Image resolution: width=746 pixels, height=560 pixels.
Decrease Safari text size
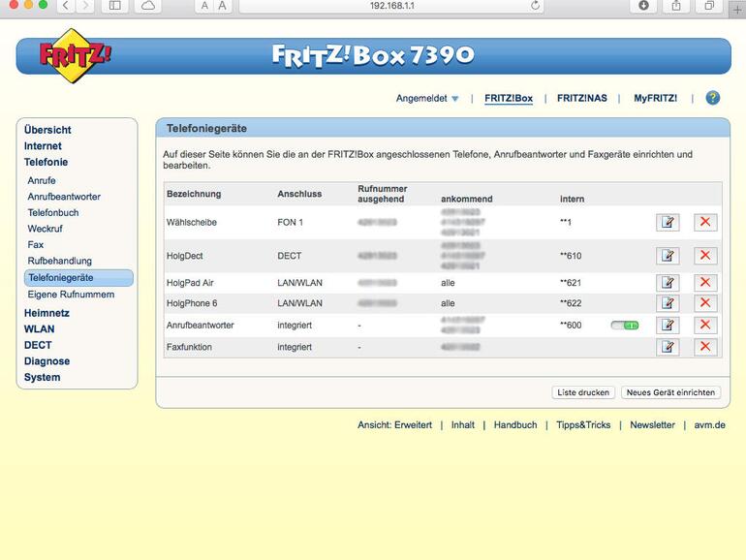click(204, 6)
